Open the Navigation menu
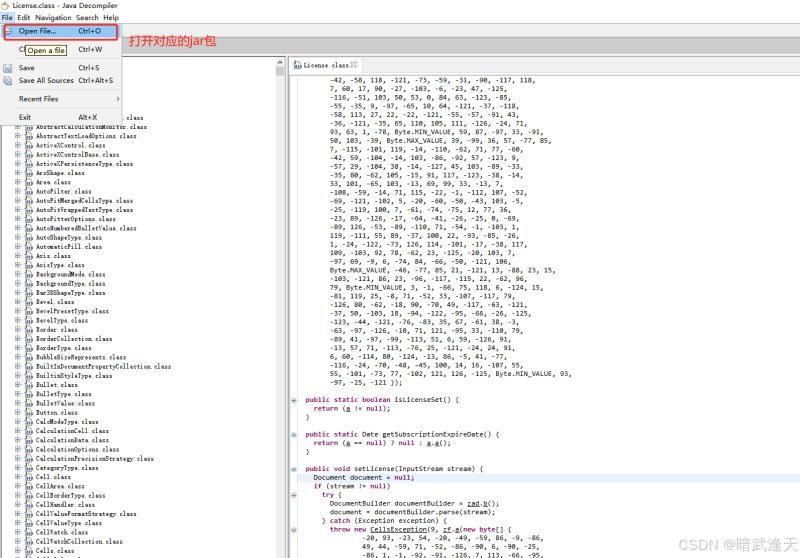 point(53,17)
